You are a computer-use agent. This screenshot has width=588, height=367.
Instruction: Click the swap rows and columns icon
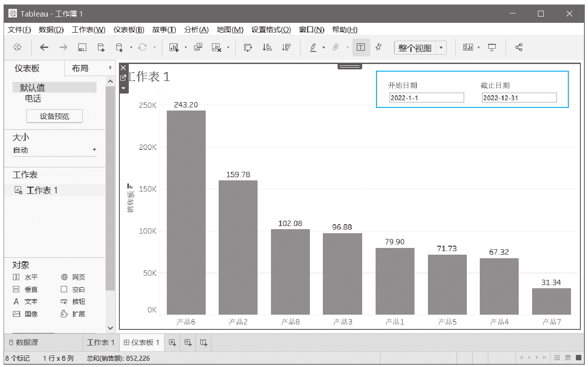click(x=248, y=47)
